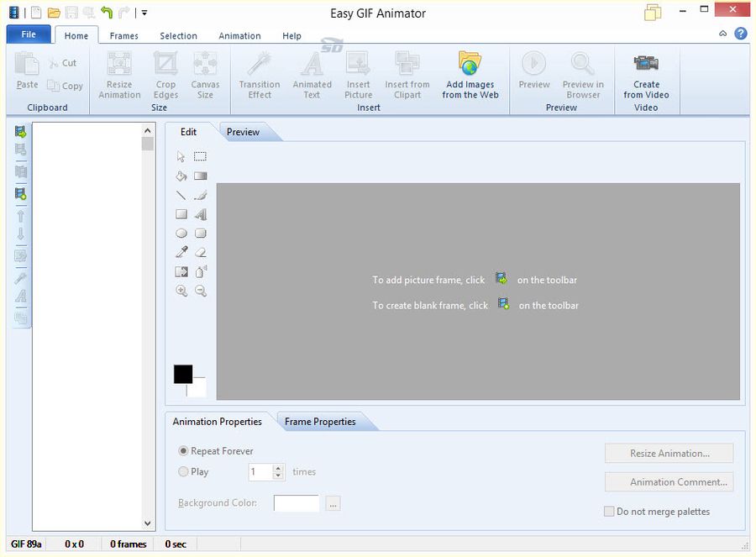Click the Preview in Browser button

(x=583, y=76)
